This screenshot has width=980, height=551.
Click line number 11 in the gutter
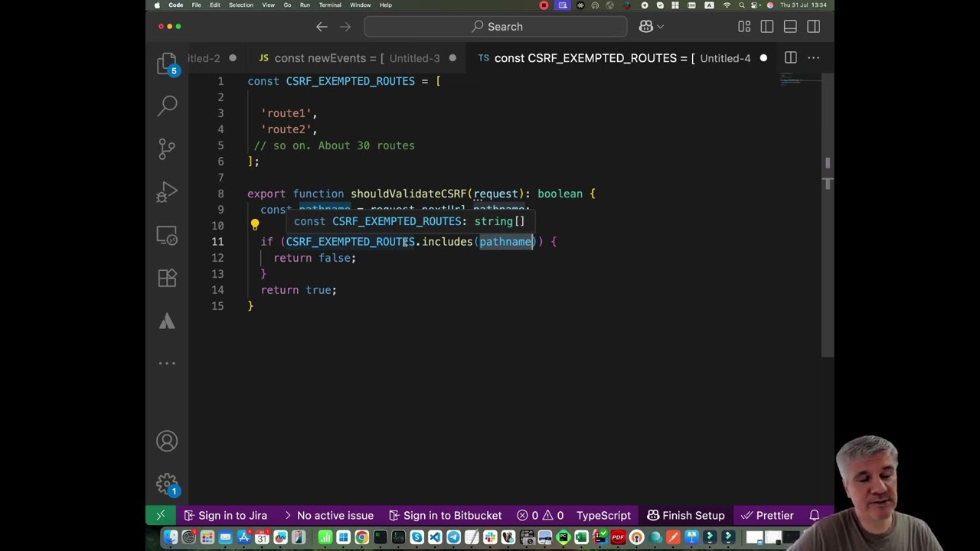coord(217,242)
